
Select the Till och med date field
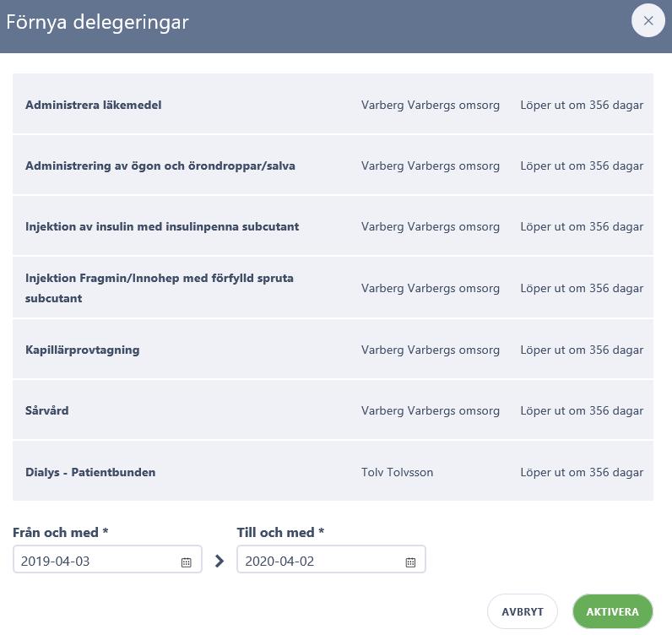coord(331,559)
